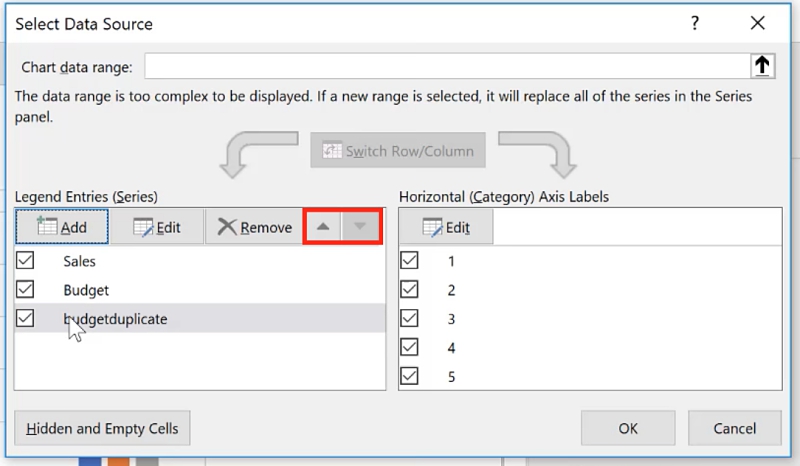Screen dimensions: 800x466
Task: Uncheck category label 5
Action: tap(410, 377)
